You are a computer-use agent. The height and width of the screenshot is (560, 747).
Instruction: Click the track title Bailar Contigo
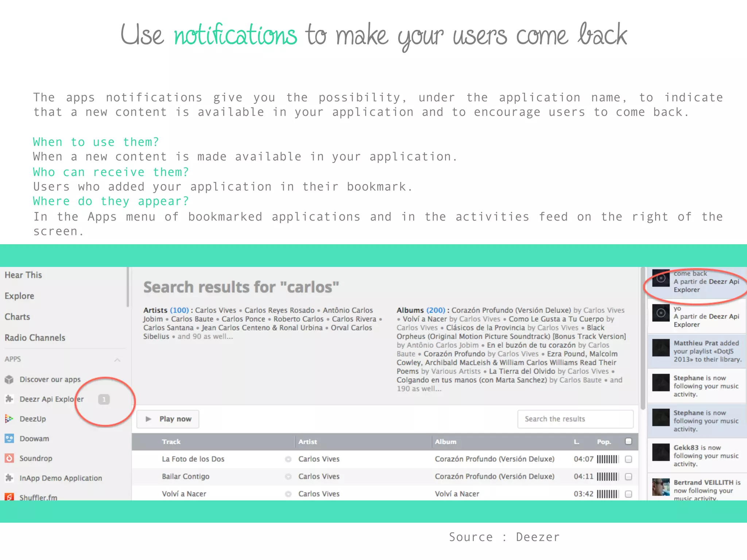click(185, 477)
